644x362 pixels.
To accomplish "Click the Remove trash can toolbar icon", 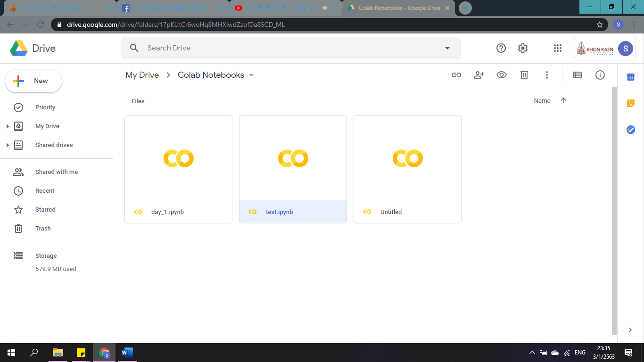I will point(524,75).
